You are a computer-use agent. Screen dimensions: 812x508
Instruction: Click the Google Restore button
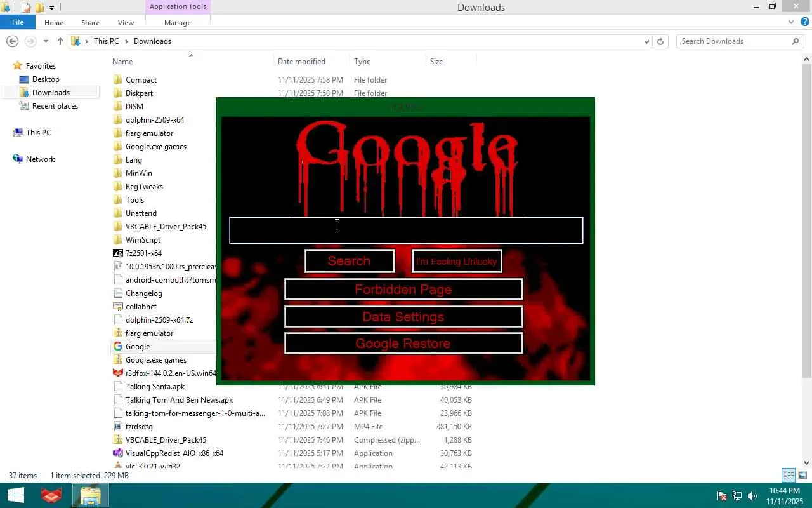click(403, 344)
